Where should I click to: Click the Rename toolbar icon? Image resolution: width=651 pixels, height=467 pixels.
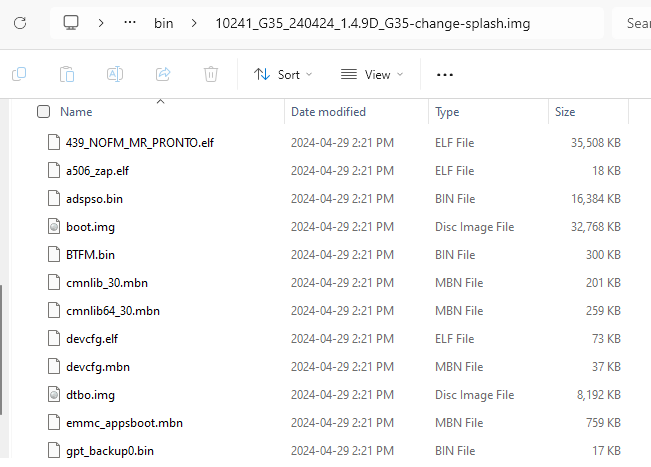115,74
